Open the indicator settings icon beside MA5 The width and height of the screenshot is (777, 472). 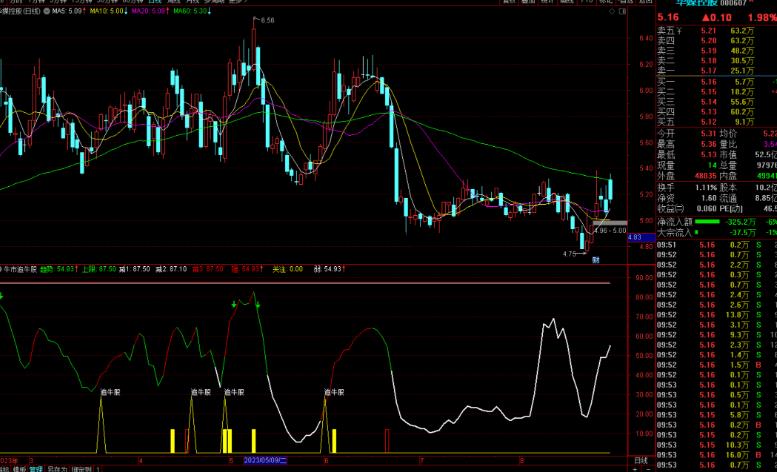pyautogui.click(x=47, y=11)
